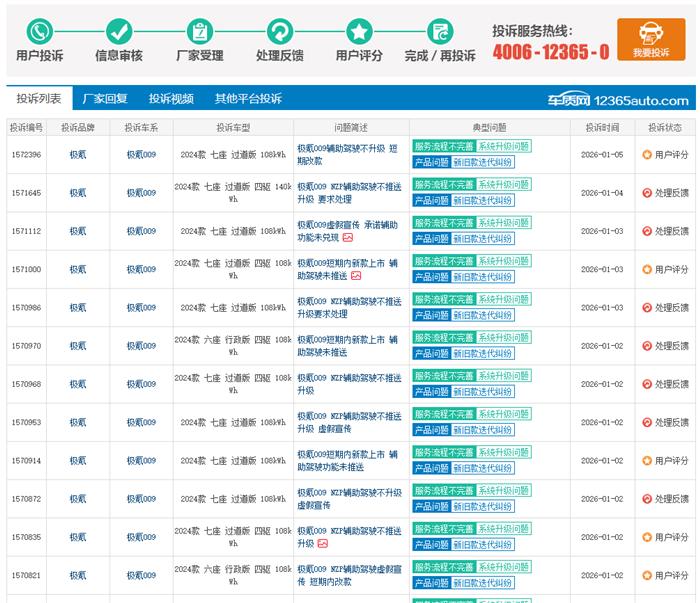
Task: Select the 其他平台投诉 tab
Action: [x=248, y=99]
